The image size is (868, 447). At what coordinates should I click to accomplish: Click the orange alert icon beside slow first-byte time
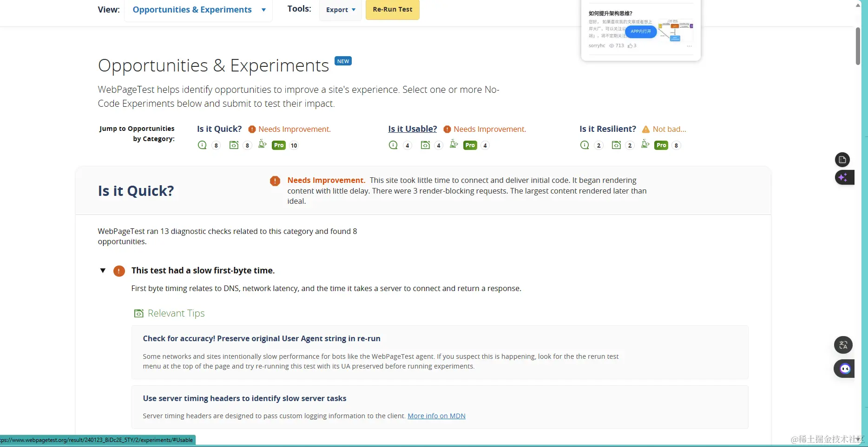[x=119, y=271]
